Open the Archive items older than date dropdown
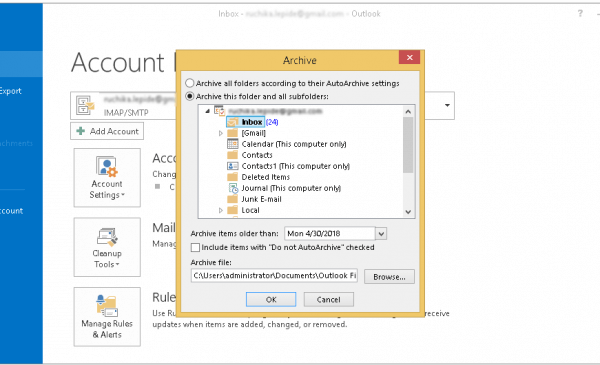The width and height of the screenshot is (600, 365). click(381, 233)
